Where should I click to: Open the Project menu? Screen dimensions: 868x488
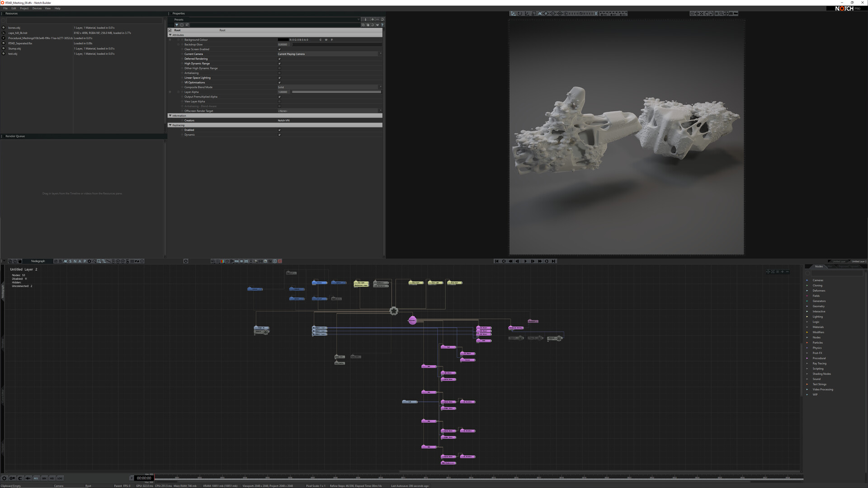(x=24, y=8)
